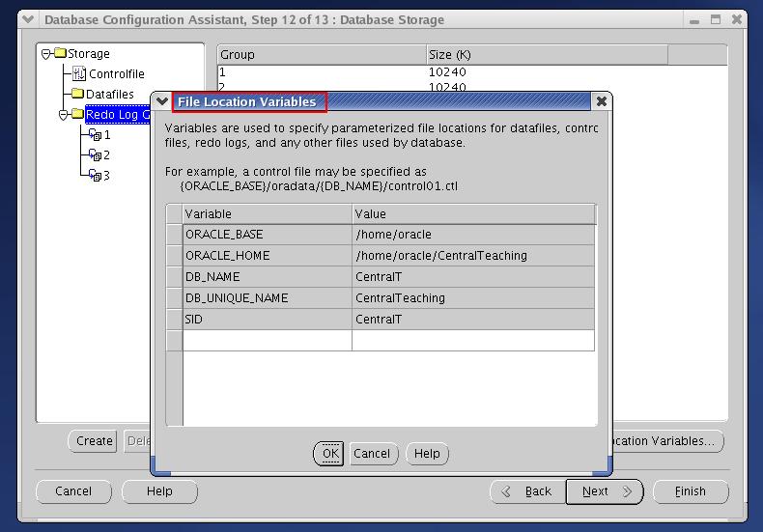Go Back to the previous wizard step
Viewport: 763px width, 532px height.
tap(526, 491)
